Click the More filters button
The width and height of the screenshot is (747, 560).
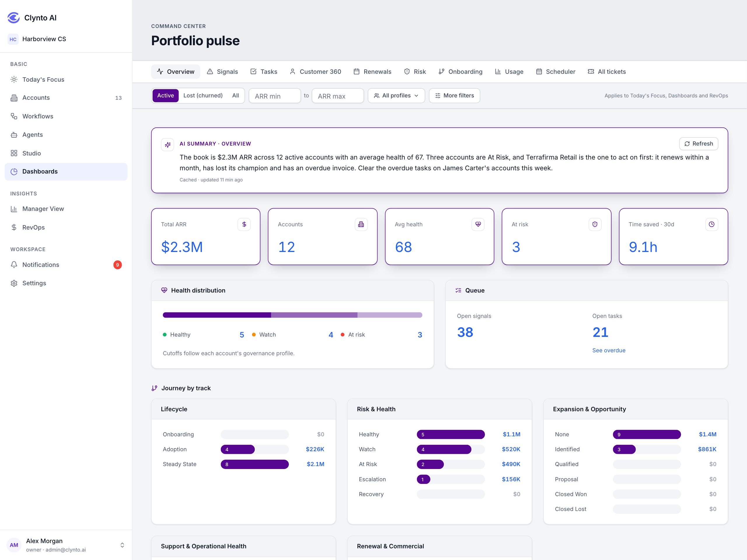point(455,96)
